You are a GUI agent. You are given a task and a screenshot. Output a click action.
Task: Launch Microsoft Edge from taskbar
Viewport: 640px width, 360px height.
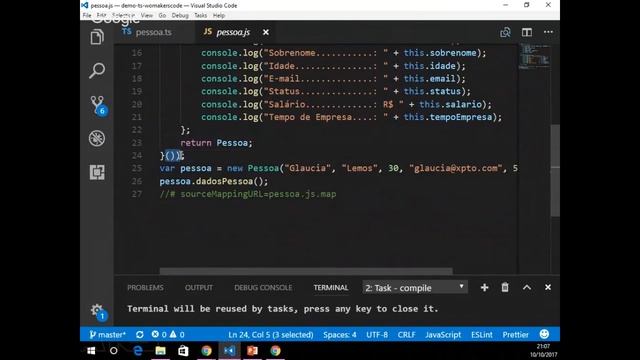click(138, 351)
